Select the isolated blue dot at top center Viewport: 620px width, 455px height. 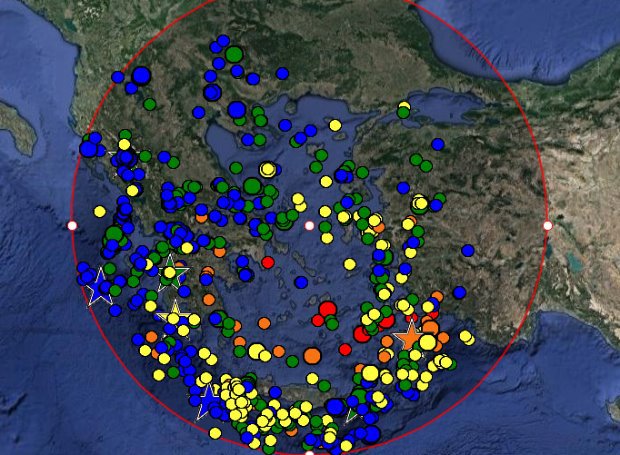[x=283, y=73]
